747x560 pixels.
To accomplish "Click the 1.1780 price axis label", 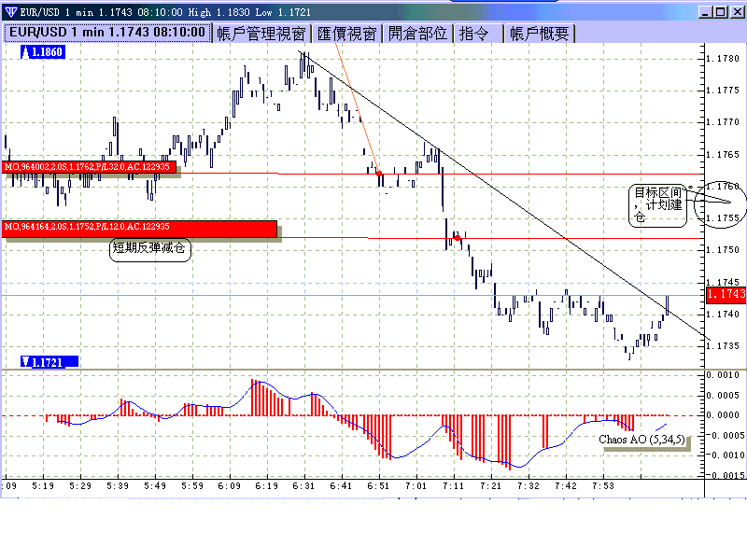I will pos(722,59).
